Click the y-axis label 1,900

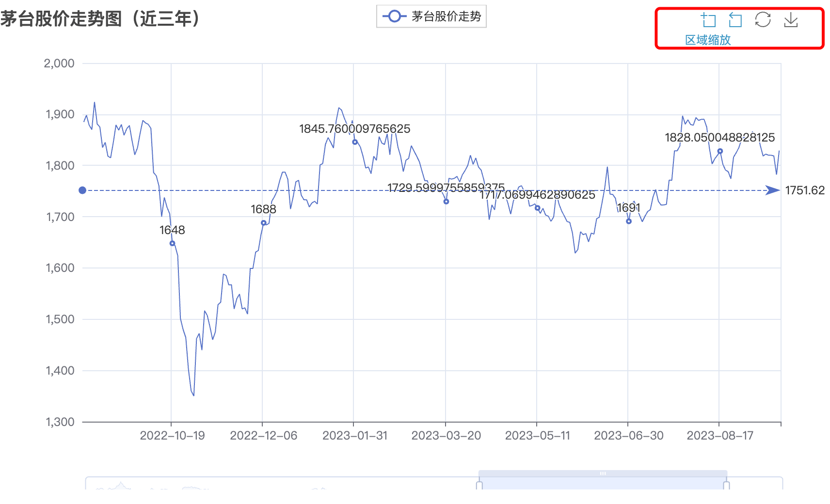60,114
